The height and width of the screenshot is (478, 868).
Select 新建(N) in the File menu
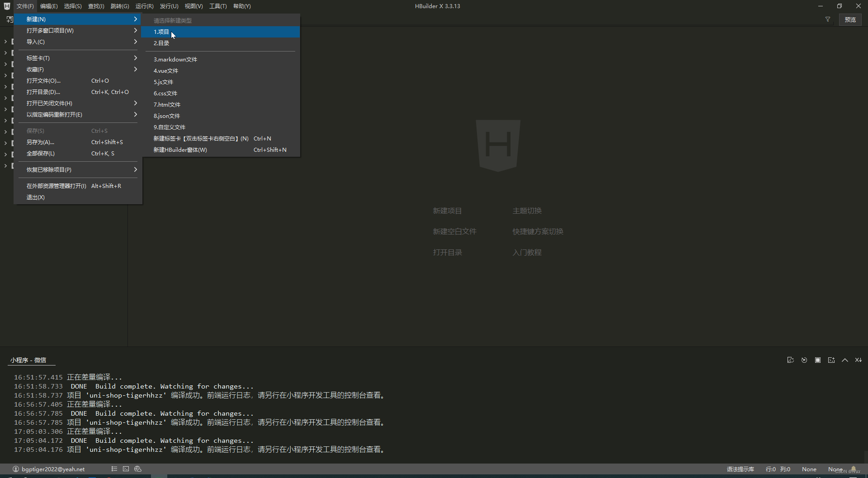point(78,19)
